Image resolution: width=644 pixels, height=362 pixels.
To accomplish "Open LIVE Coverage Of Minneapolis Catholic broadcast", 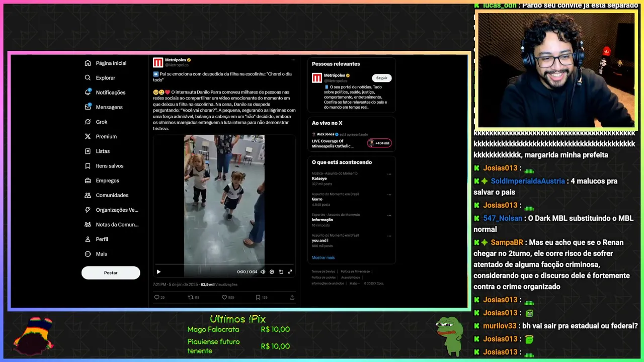I will click(x=333, y=143).
